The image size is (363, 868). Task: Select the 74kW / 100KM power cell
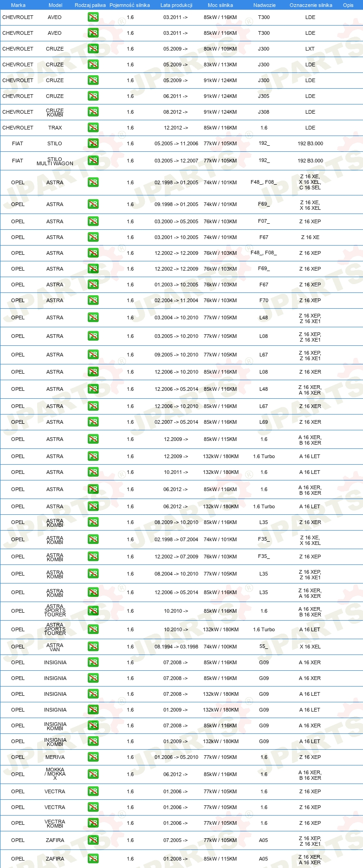pyautogui.click(x=220, y=647)
